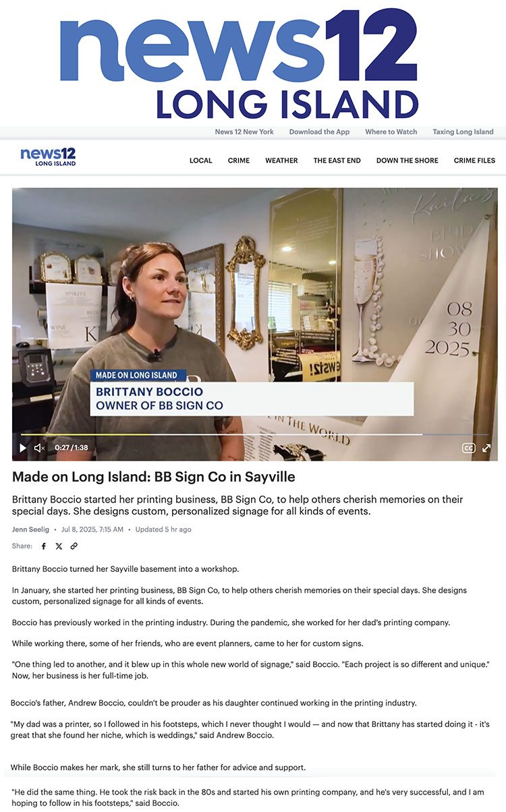Expand the video to fullscreen
This screenshot has height=812, width=506.
486,448
